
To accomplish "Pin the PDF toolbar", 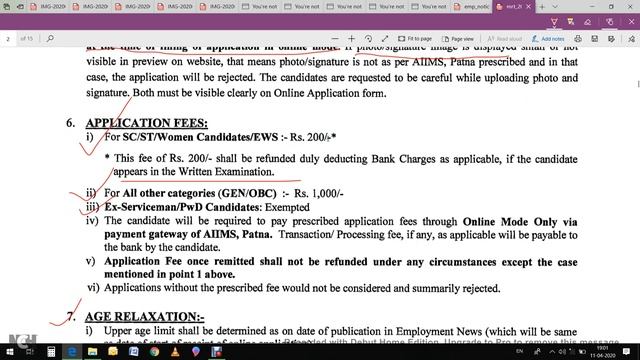I will pos(631,39).
